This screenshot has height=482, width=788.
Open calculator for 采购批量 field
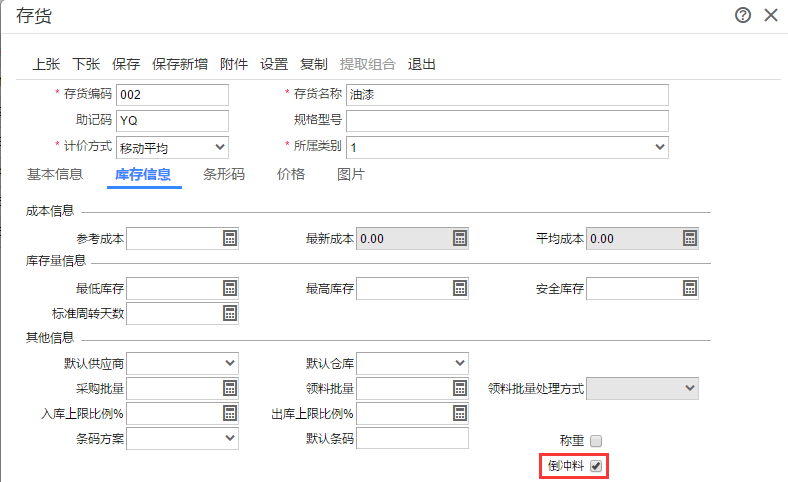(230, 388)
